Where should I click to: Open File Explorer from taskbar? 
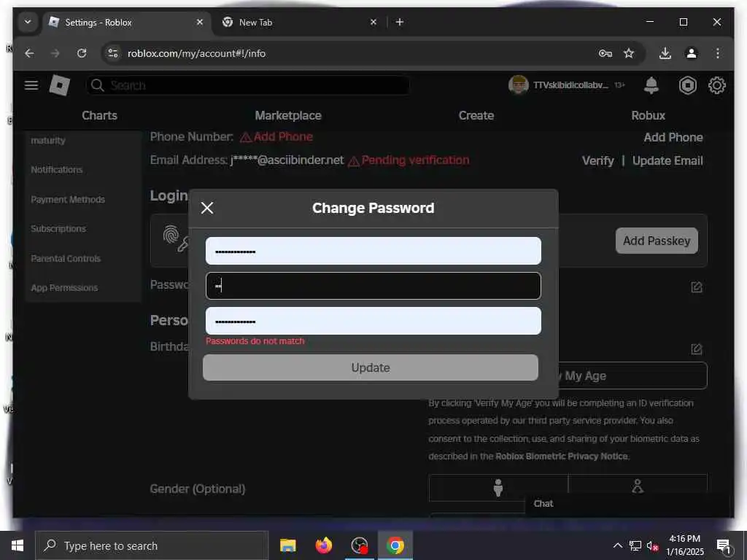(287, 545)
